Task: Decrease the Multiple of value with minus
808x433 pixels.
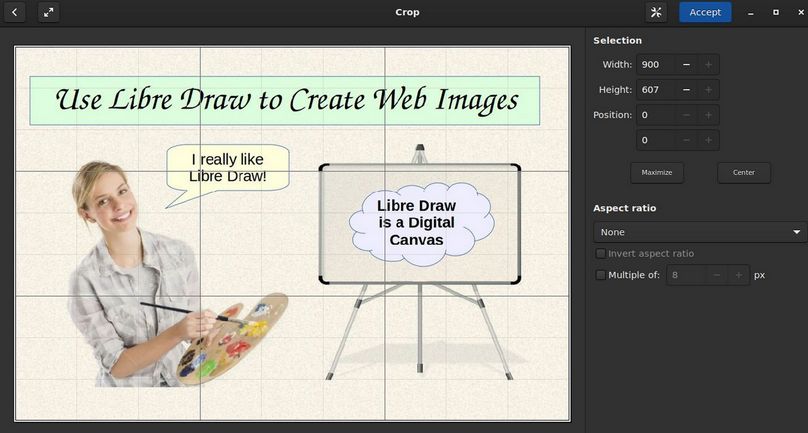Action: (x=717, y=275)
